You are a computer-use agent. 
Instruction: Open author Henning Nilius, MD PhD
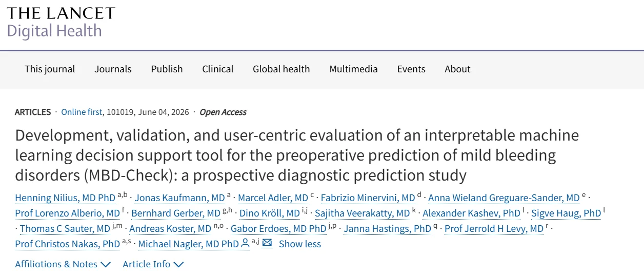pos(65,198)
